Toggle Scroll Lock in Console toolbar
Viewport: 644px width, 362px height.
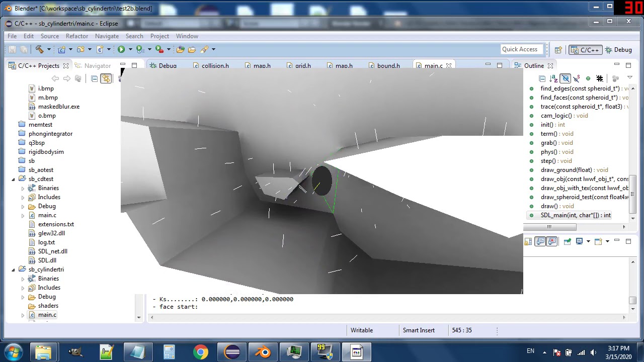[528, 242]
